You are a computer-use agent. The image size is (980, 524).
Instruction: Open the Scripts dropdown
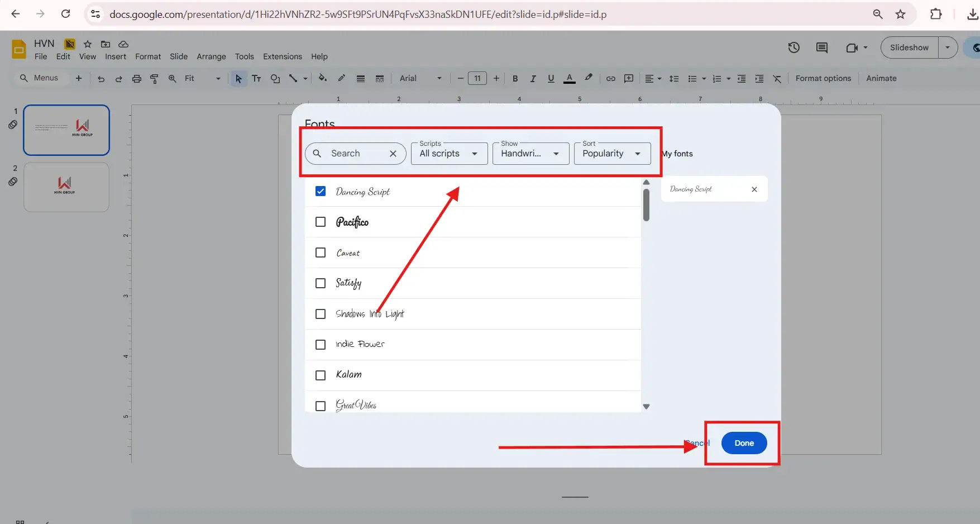448,153
